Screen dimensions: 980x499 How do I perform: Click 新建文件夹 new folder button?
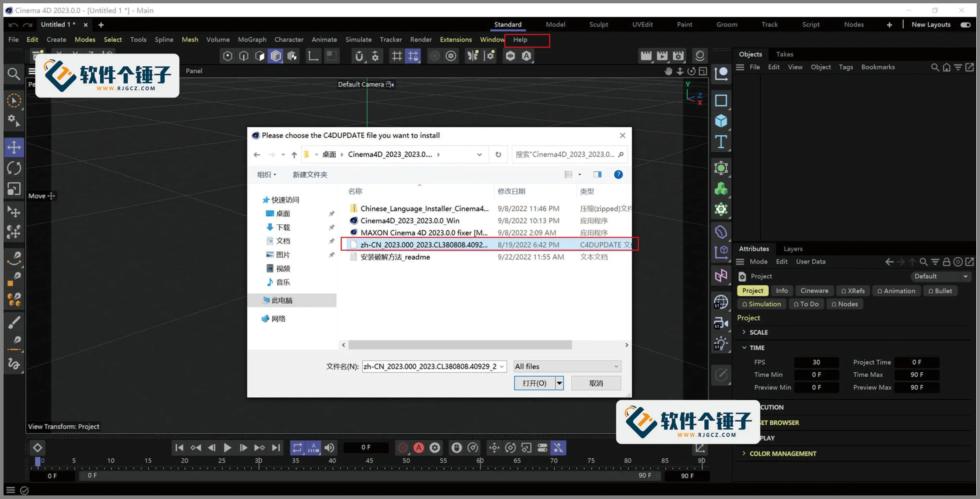310,174
